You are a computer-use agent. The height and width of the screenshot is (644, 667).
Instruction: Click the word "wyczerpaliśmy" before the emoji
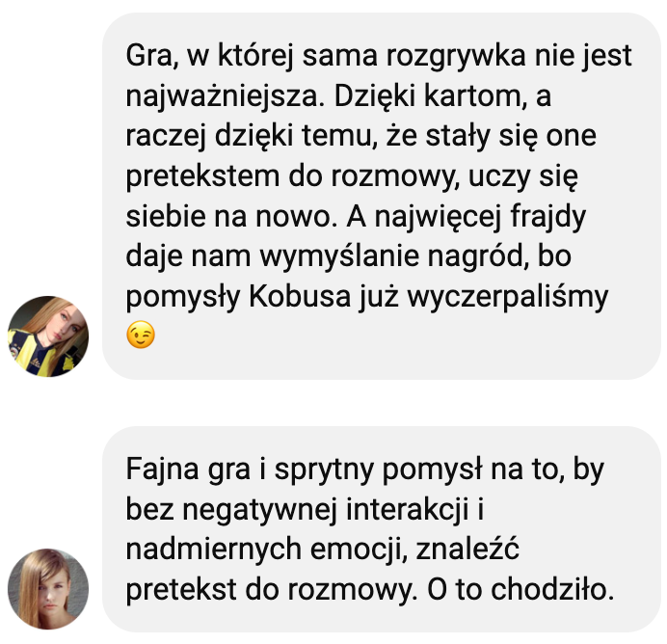tap(508, 298)
